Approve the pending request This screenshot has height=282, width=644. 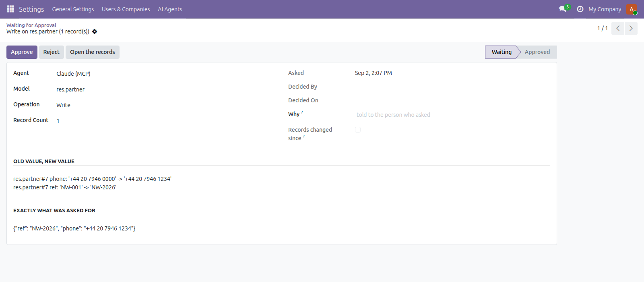click(x=22, y=52)
